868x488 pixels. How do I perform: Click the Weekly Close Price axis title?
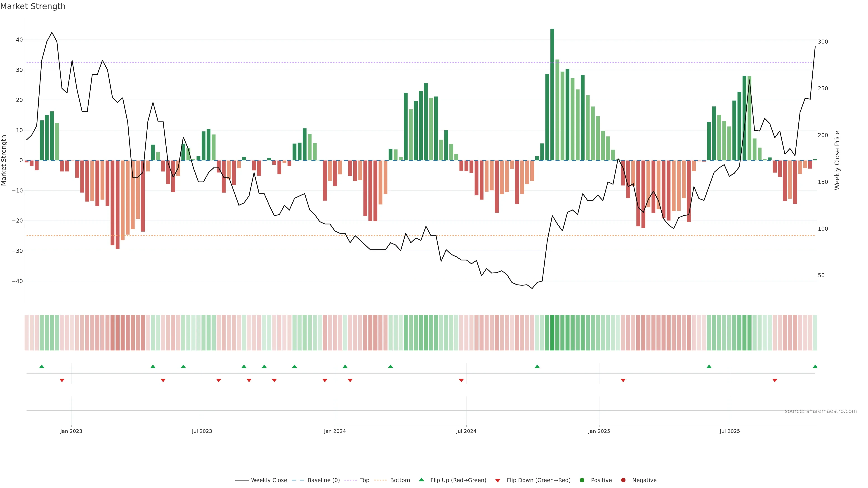[x=837, y=160]
